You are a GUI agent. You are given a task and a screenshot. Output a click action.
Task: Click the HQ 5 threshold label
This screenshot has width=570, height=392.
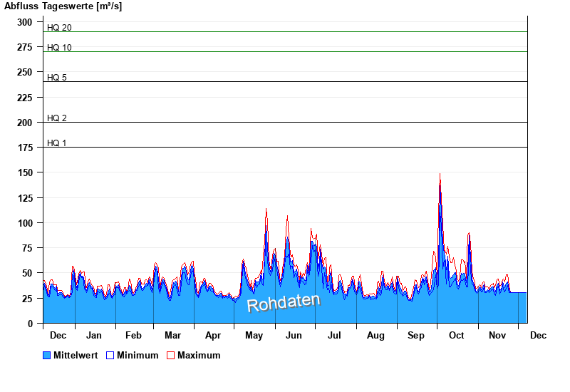coord(57,78)
